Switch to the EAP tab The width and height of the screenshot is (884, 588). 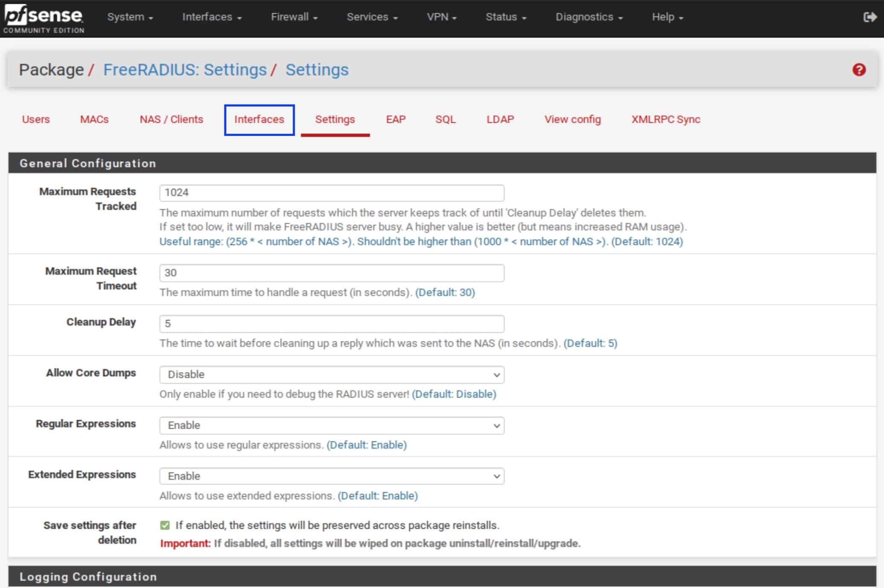[396, 119]
